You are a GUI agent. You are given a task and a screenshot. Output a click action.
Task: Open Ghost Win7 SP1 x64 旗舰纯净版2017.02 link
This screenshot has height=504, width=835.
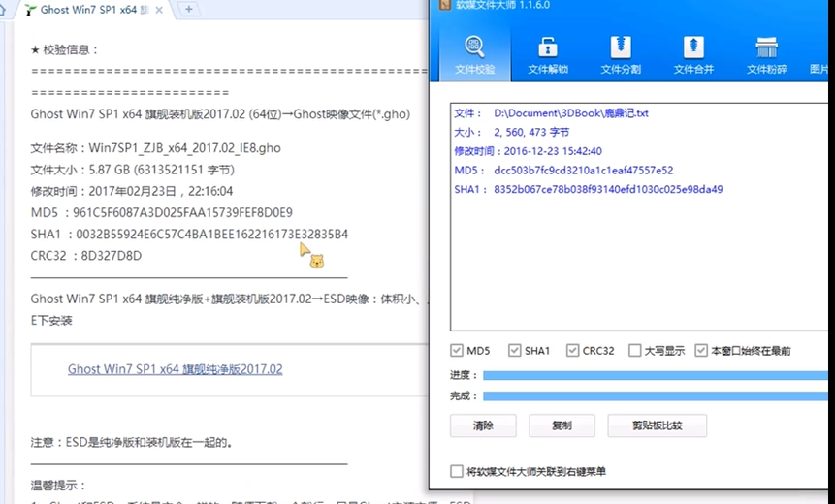point(176,369)
